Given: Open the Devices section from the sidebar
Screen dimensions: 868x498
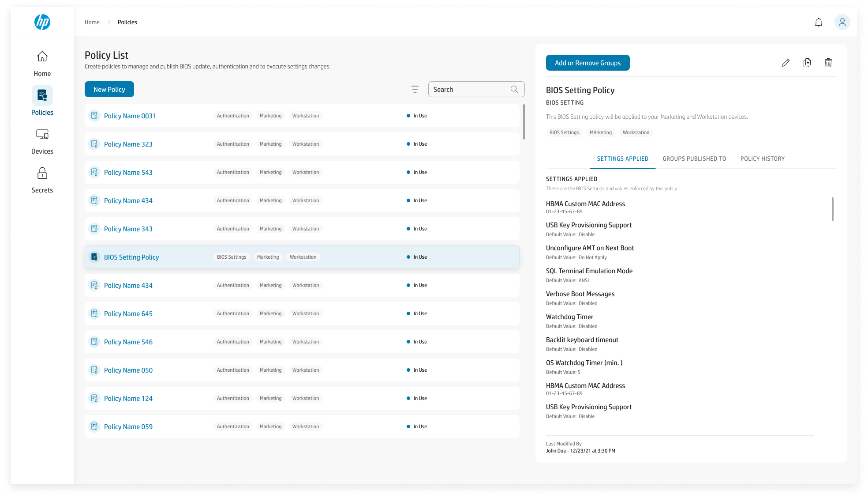Looking at the screenshot, I should [42, 140].
